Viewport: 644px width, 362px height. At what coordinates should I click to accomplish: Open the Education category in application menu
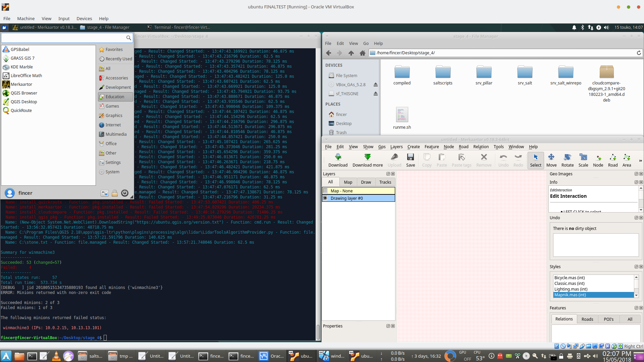115,97
